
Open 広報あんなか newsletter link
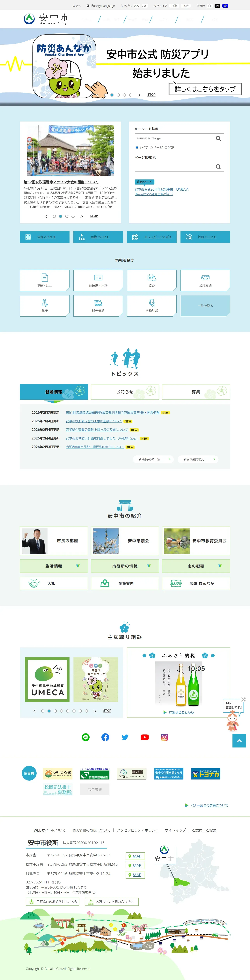pyautogui.click(x=196, y=583)
